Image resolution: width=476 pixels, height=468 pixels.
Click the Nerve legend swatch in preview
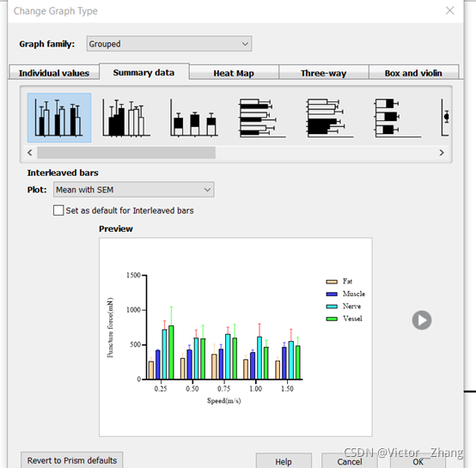pos(332,307)
